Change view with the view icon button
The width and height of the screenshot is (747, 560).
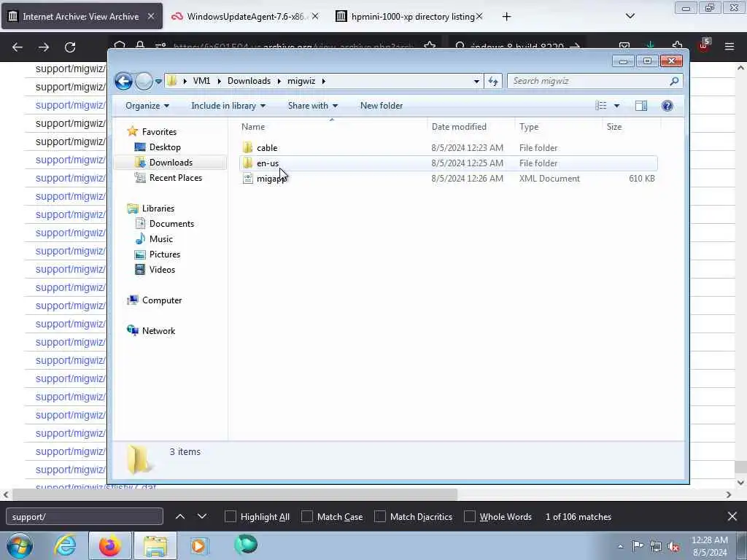coord(601,106)
